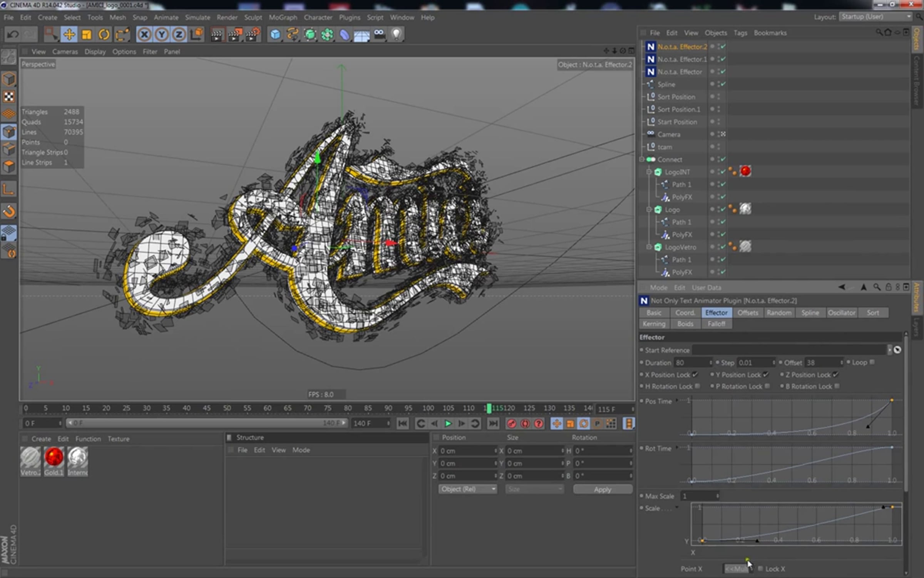Switch to the Oscillator tab
Screen dimensions: 924x578
point(842,313)
